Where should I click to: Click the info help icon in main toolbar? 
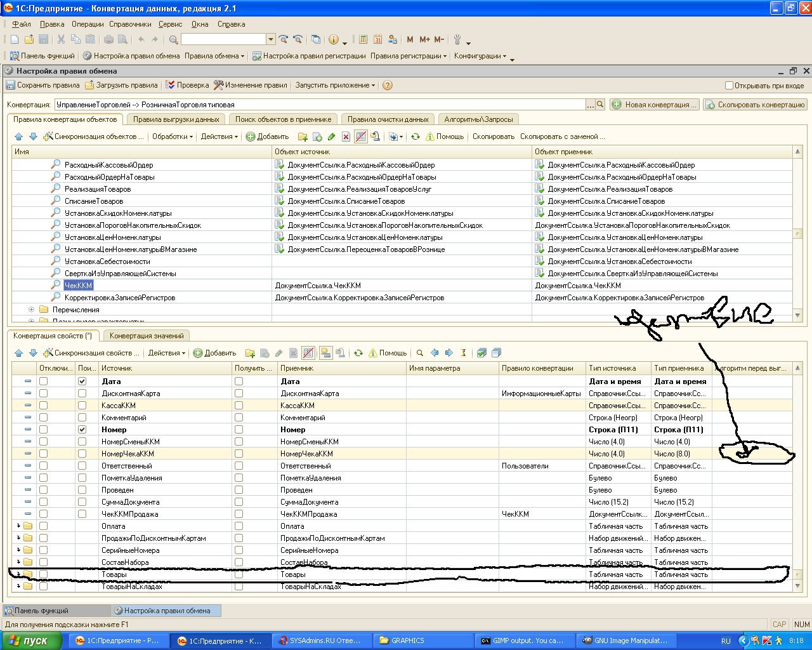(334, 39)
